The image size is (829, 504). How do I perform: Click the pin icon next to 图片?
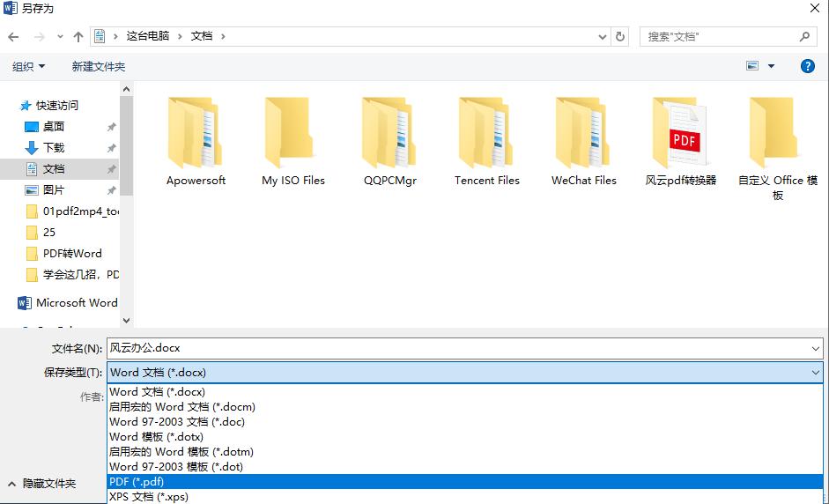point(112,190)
